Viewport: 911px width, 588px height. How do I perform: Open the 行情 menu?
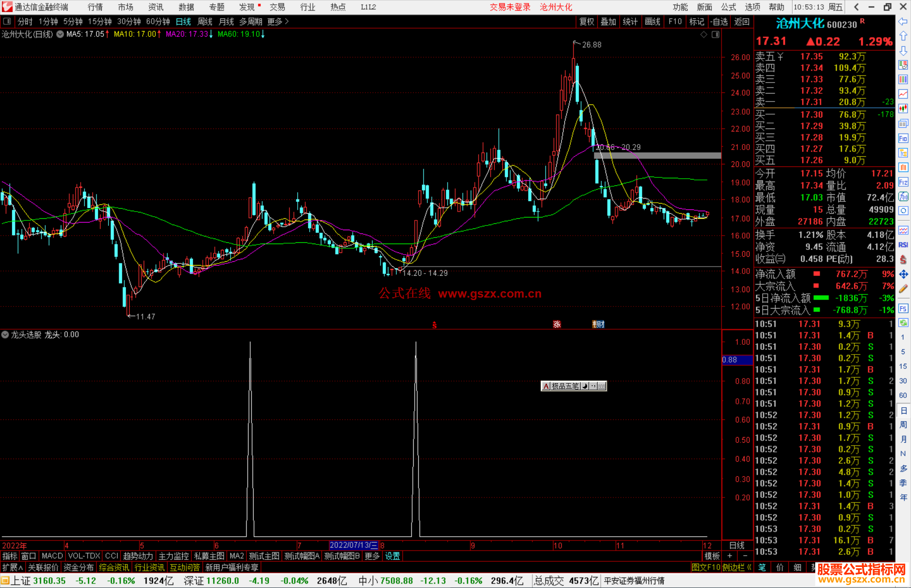click(95, 7)
